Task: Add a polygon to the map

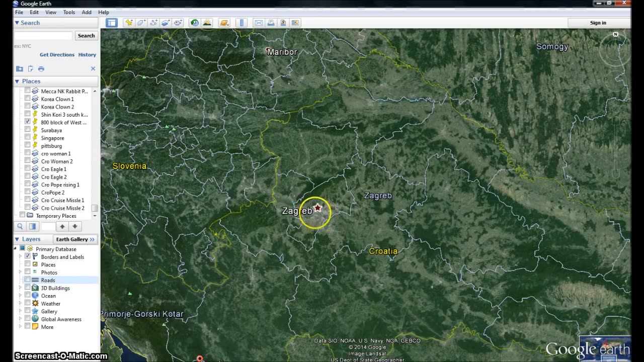Action: [141, 23]
